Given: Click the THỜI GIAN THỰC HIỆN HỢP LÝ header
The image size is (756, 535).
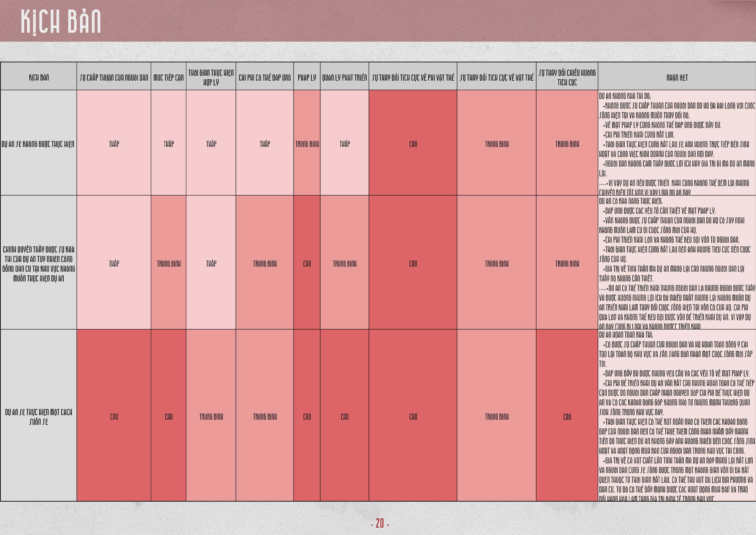Looking at the screenshot, I should [x=211, y=77].
